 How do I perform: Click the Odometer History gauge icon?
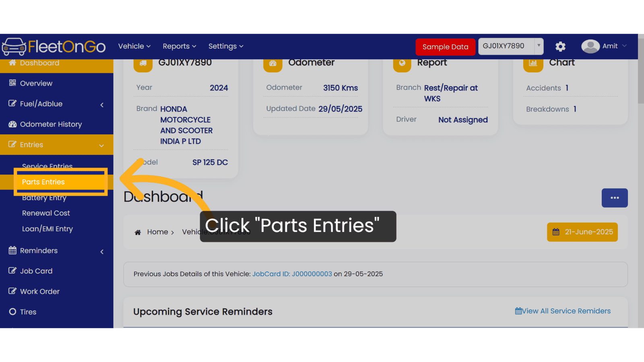click(x=12, y=124)
